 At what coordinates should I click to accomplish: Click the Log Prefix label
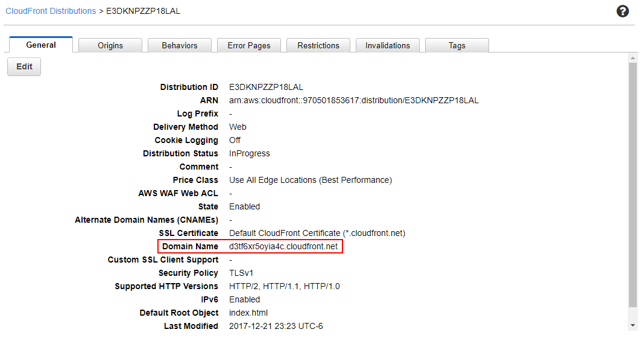pos(198,113)
